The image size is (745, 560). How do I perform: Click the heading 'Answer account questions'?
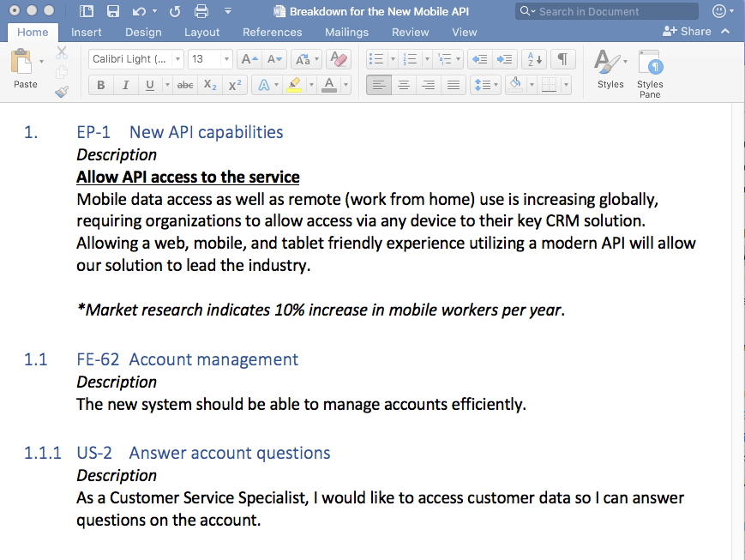pos(230,453)
